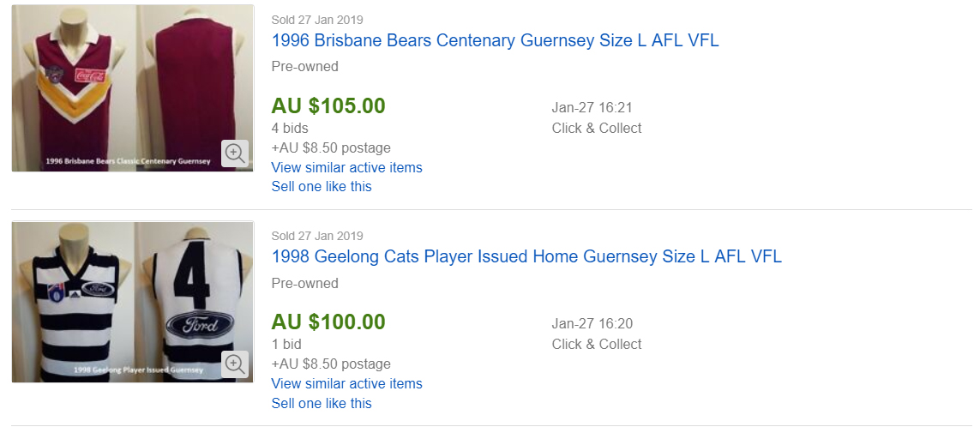This screenshot has width=980, height=427.
Task: Click "Click & Collect" on the Geelong listing
Action: (x=597, y=345)
